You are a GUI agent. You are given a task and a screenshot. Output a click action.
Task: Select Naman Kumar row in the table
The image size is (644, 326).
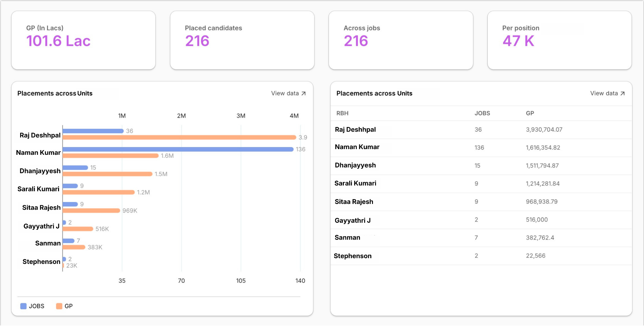481,148
